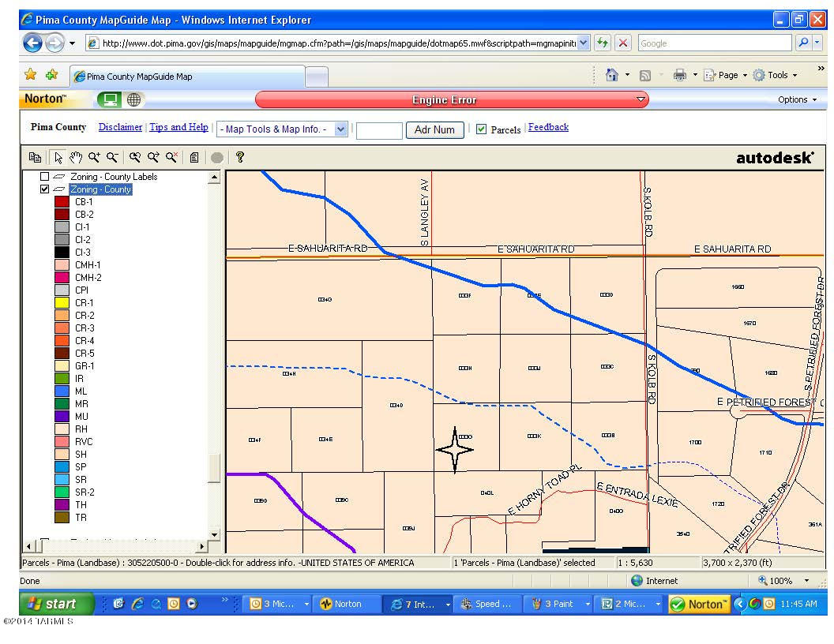
Task: Open a new blank tab
Action: click(x=317, y=77)
